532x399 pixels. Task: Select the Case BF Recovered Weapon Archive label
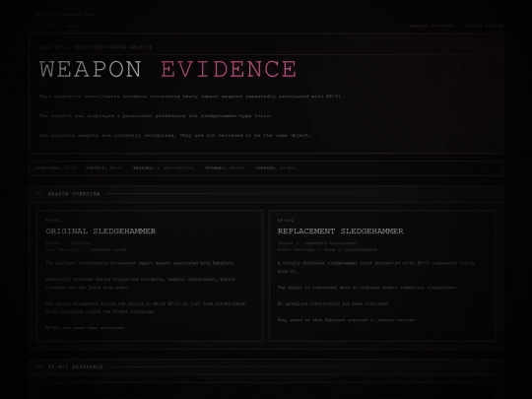click(x=96, y=47)
